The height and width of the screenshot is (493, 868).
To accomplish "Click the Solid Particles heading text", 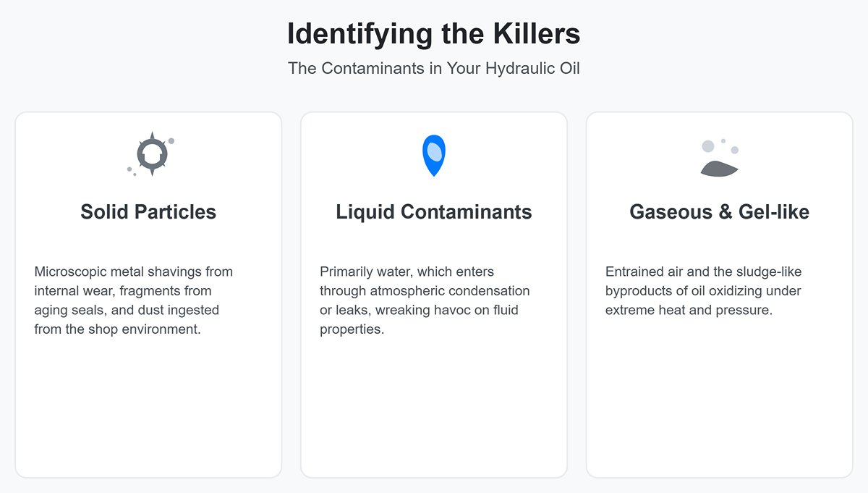I will click(x=148, y=212).
